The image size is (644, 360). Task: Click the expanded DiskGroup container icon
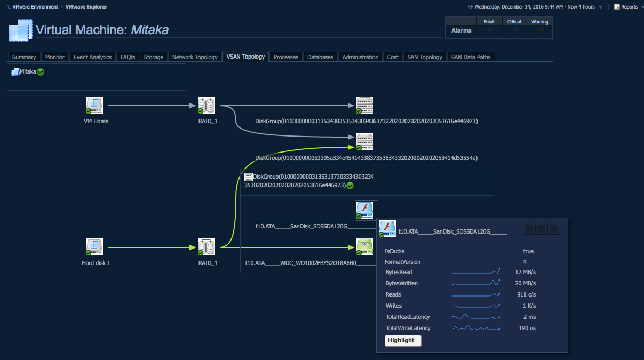pyautogui.click(x=248, y=177)
